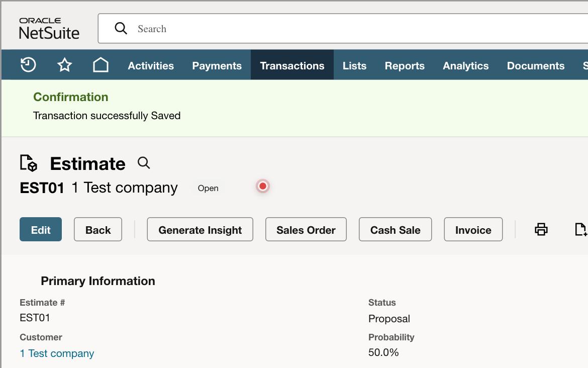Click the Generate Insight button

pyautogui.click(x=200, y=229)
